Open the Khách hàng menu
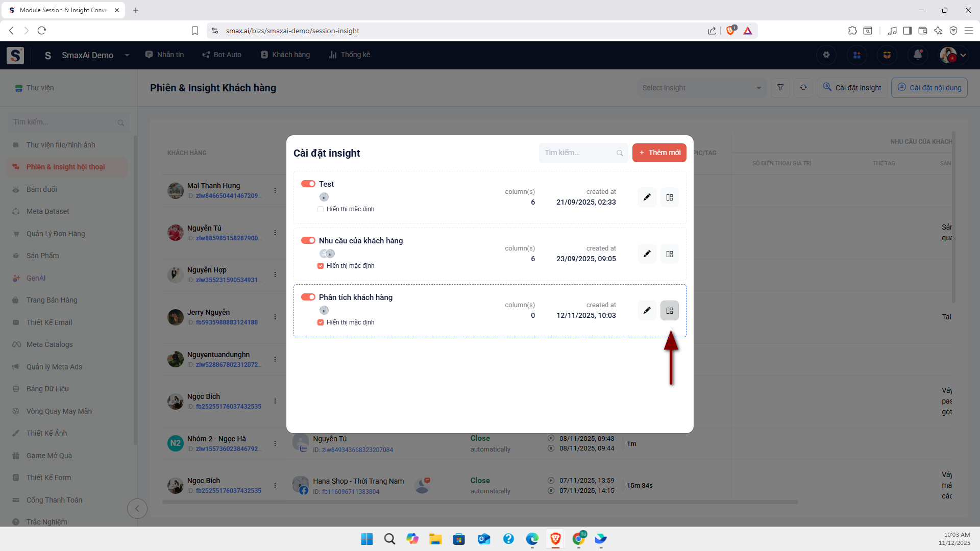Image resolution: width=980 pixels, height=551 pixels. point(285,55)
